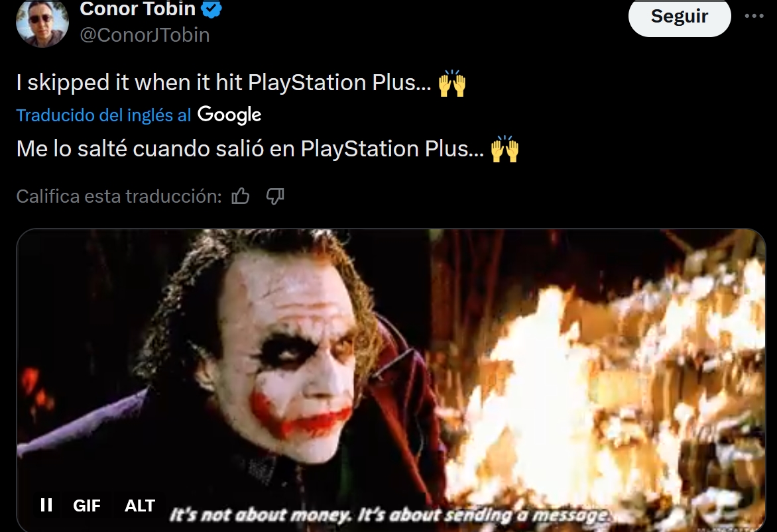The image size is (777, 532).
Task: Click the translated Spanish tweet text
Action: [250, 148]
